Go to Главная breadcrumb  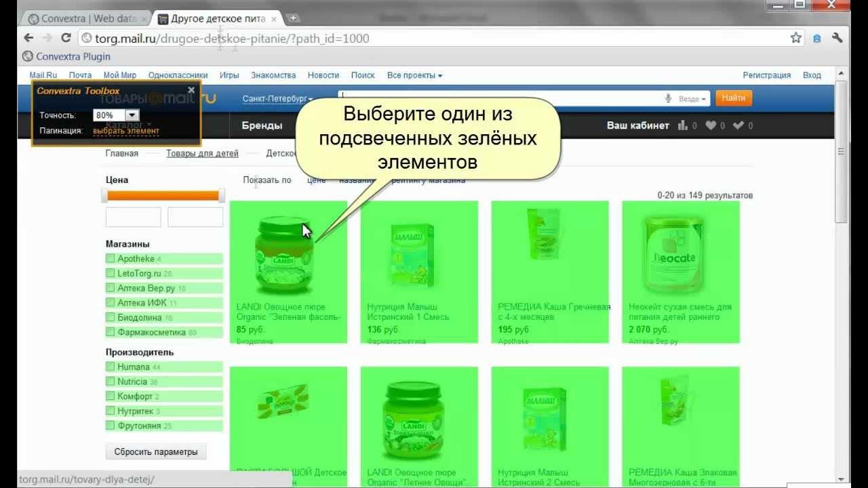121,153
